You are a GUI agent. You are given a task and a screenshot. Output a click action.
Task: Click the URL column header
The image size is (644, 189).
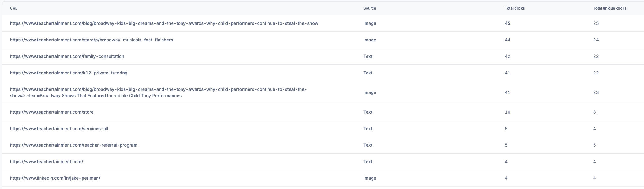point(13,8)
